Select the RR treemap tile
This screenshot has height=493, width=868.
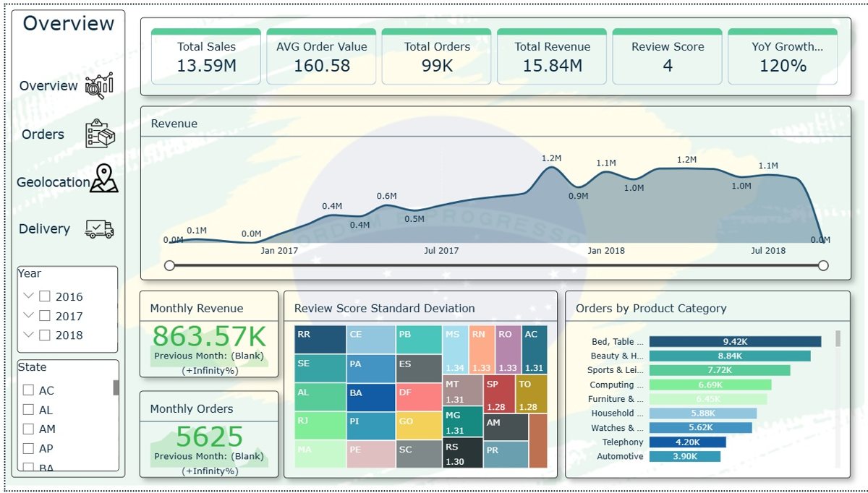[320, 340]
